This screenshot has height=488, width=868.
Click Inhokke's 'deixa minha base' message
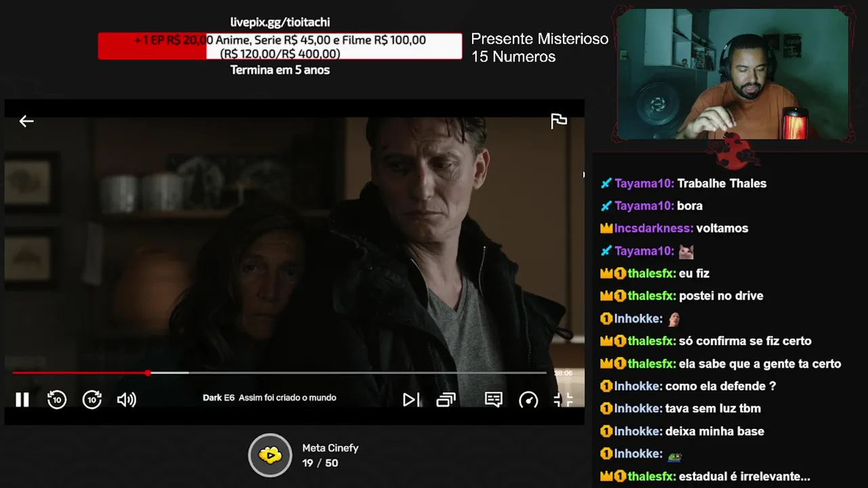pos(714,431)
